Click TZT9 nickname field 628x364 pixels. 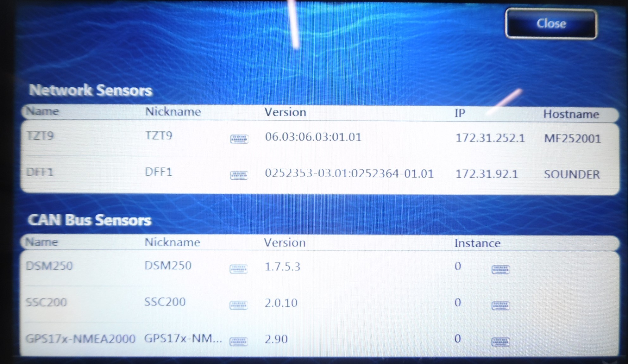pos(159,135)
